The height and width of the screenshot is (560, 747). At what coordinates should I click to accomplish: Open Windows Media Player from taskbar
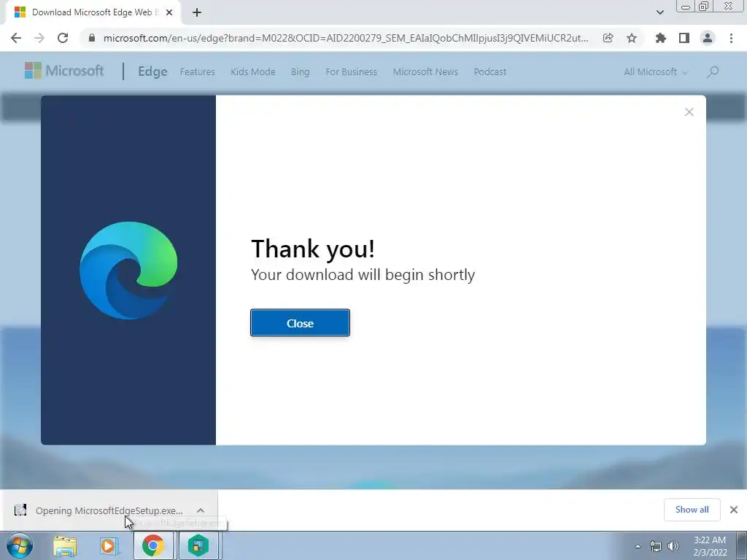109,546
